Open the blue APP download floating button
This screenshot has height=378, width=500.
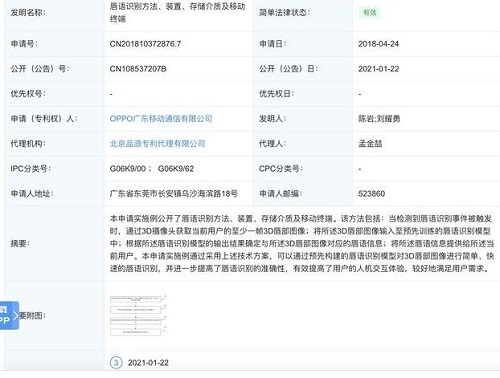pyautogui.click(x=9, y=315)
